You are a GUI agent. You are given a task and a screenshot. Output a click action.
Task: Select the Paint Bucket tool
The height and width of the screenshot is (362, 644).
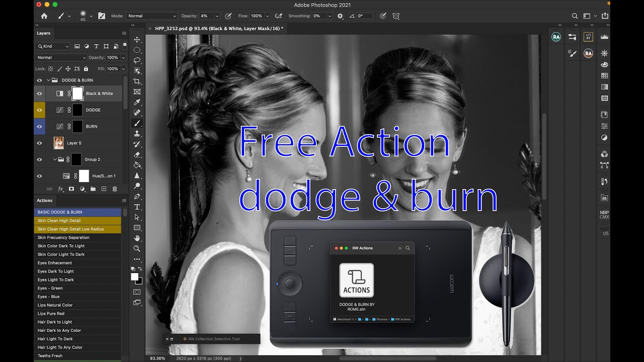click(137, 165)
